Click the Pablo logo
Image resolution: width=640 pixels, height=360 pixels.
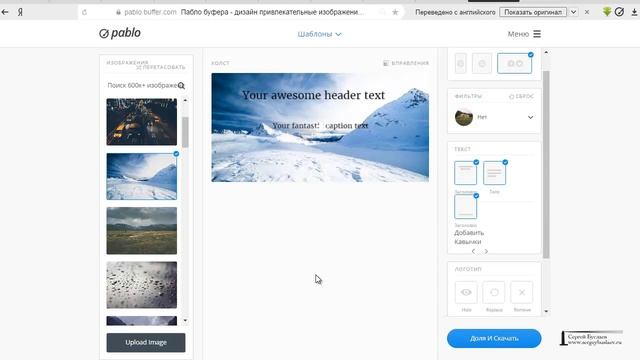click(120, 33)
